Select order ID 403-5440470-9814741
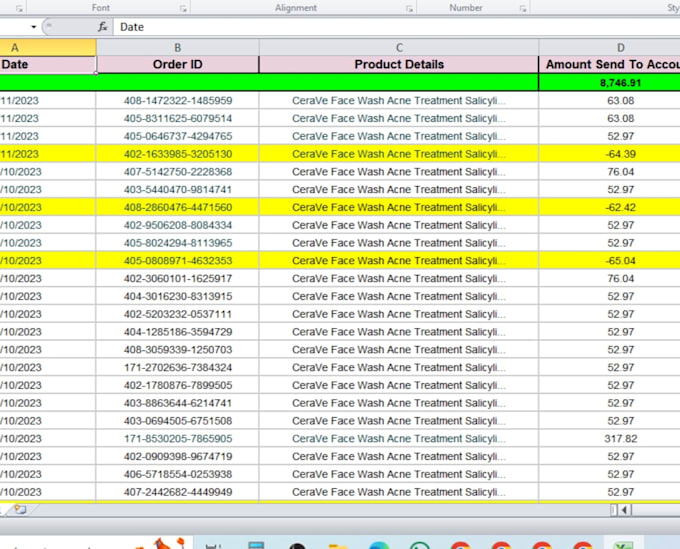The height and width of the screenshot is (549, 680). 177,190
